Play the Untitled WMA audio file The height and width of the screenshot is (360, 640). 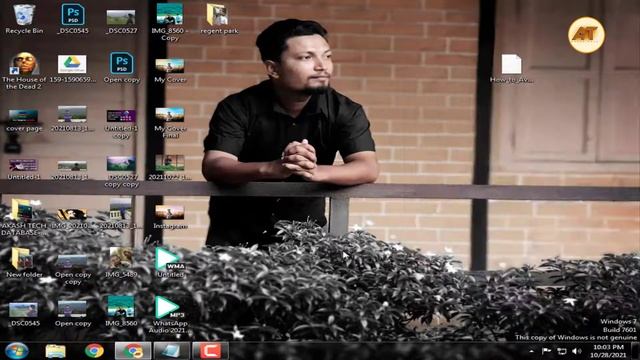pos(170,263)
